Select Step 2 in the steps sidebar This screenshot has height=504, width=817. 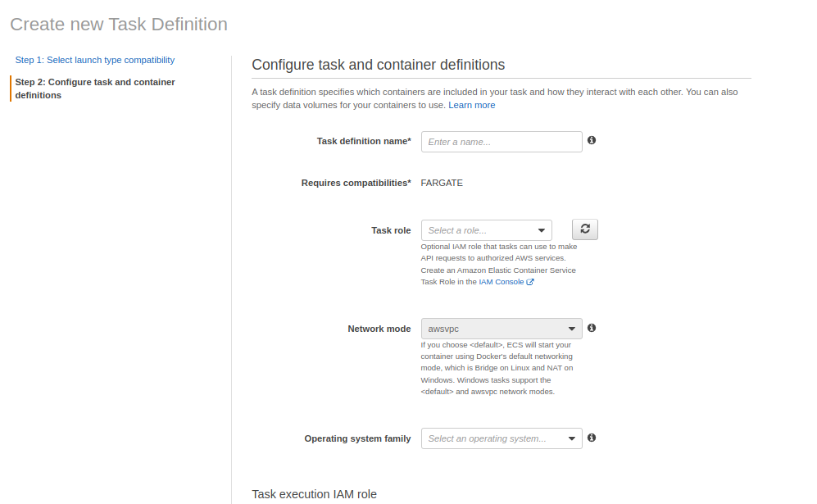coord(96,89)
